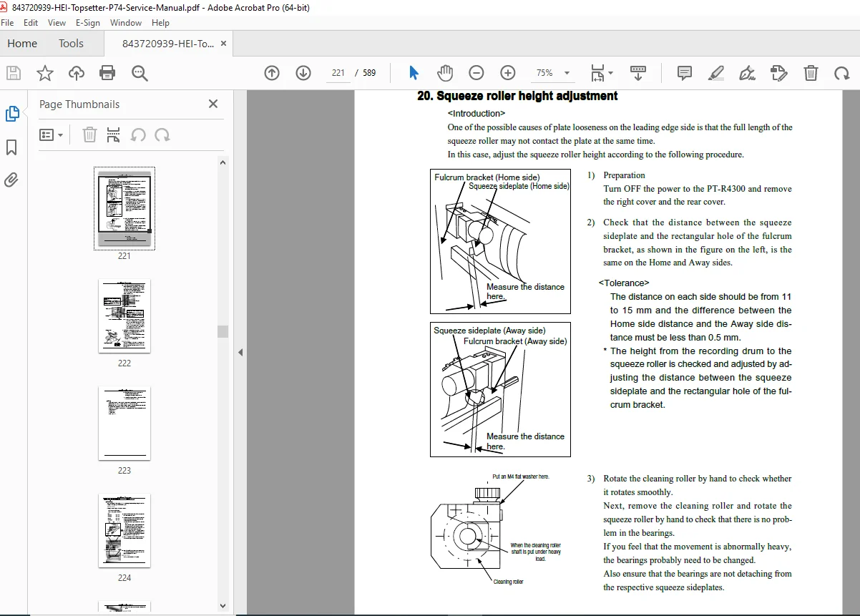The image size is (860, 616).
Task: Print the document using the printer icon
Action: (107, 73)
